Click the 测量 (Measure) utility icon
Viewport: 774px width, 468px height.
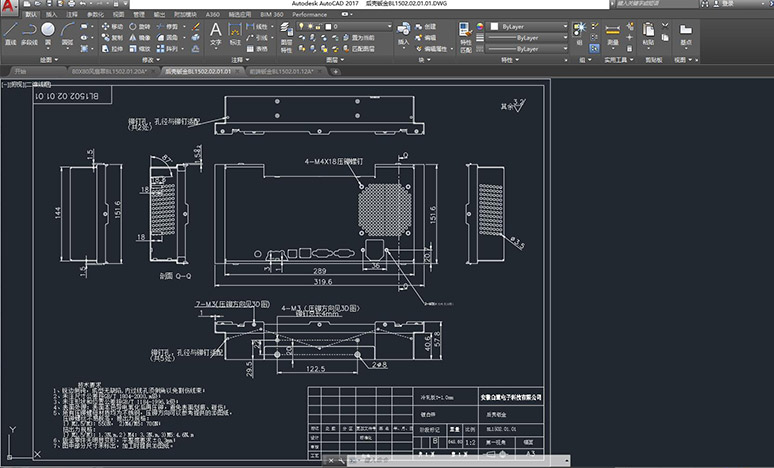coord(612,31)
